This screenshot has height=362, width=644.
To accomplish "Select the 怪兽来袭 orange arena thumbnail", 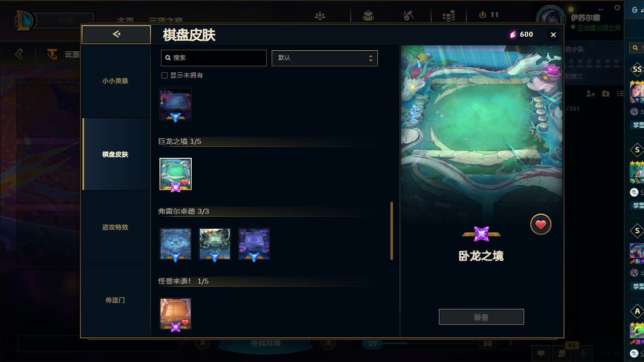I will click(176, 314).
